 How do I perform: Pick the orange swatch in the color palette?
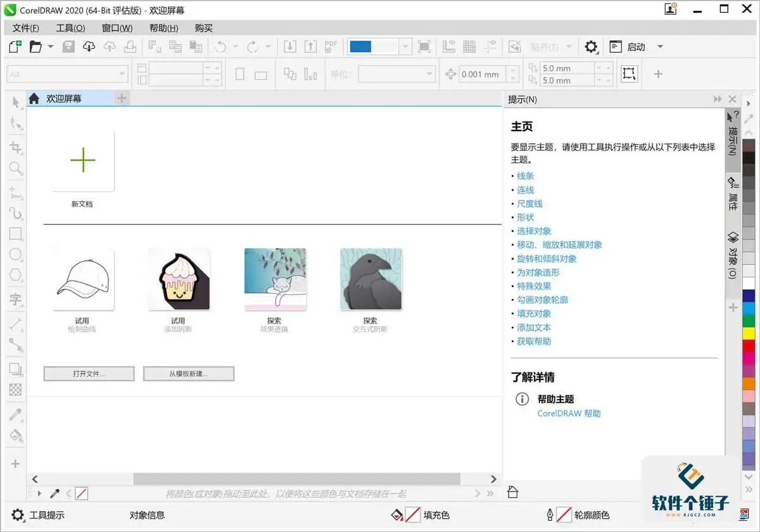(749, 383)
